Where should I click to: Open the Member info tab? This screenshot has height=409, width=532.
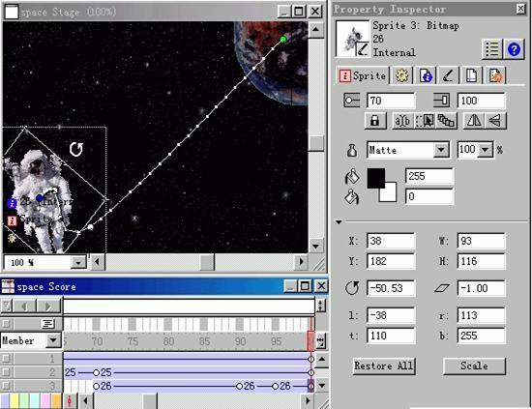coord(426,75)
